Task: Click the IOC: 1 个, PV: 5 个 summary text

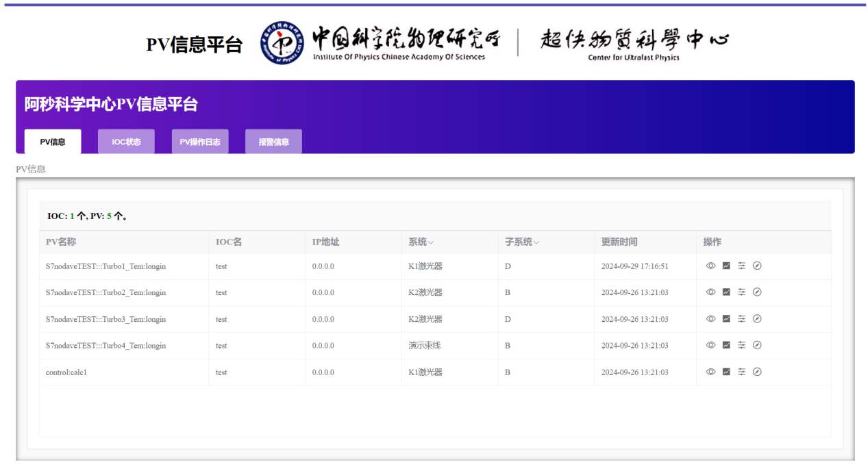Action: click(x=88, y=216)
